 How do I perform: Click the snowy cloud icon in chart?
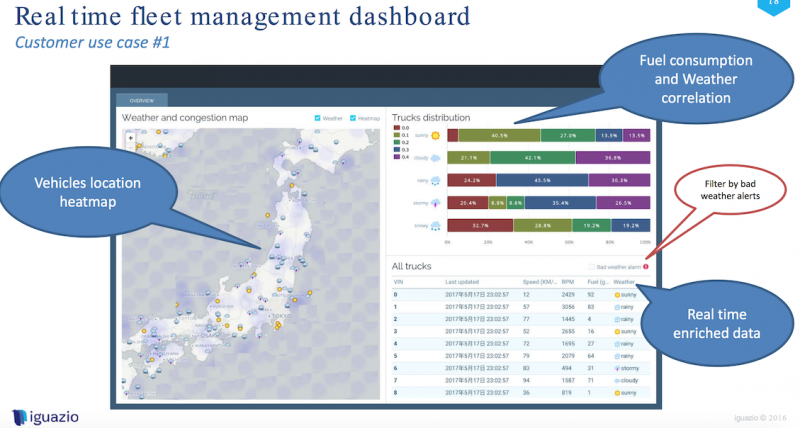(x=437, y=226)
